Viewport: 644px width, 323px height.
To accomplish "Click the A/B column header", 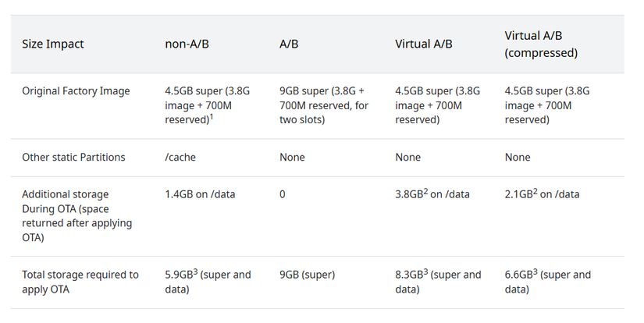I will tap(289, 44).
